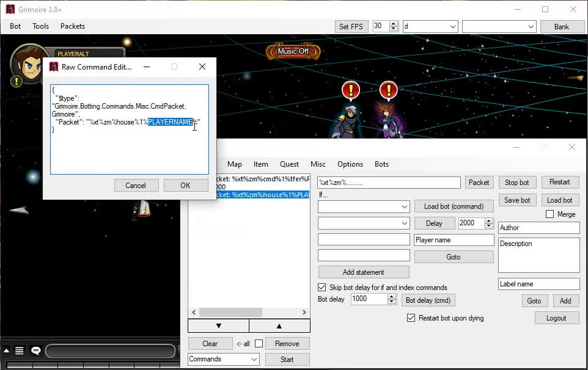
Task: Click the Raw Command Editor window icon
Action: click(x=54, y=67)
